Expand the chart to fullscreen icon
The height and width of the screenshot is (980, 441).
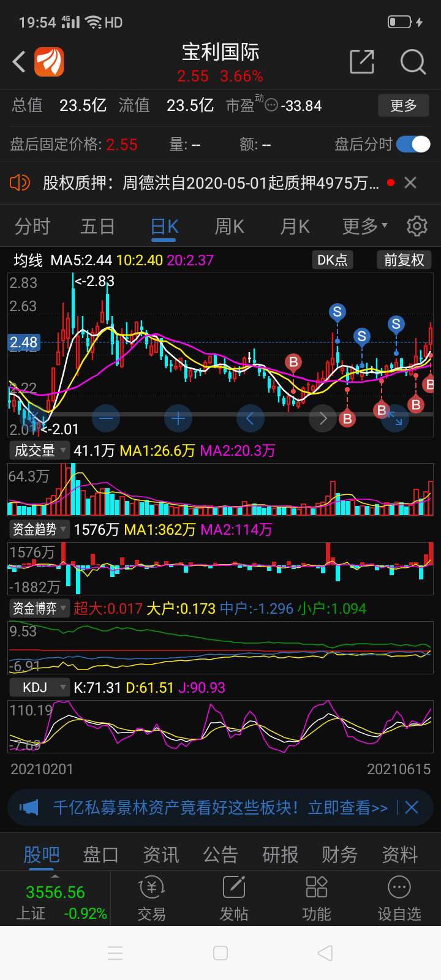click(395, 419)
